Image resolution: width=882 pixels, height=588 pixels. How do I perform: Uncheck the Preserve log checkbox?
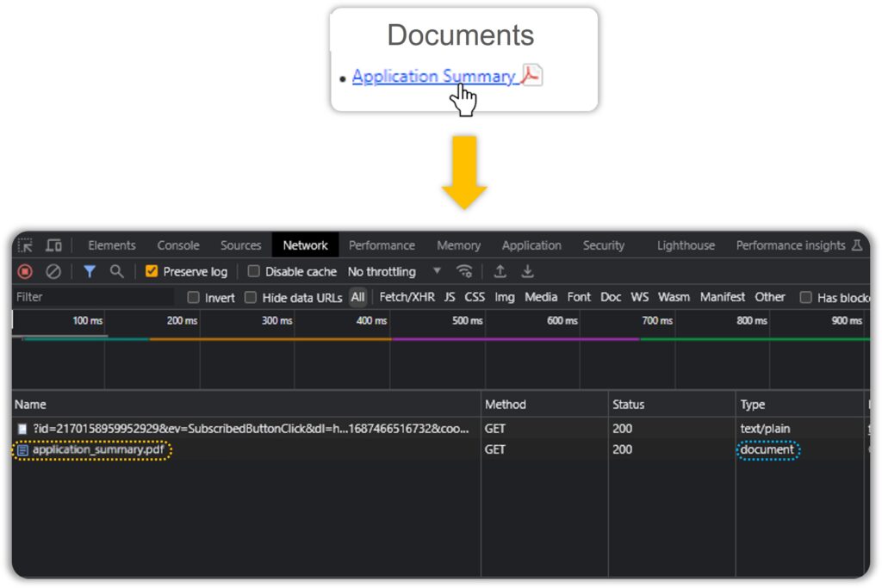tap(152, 271)
